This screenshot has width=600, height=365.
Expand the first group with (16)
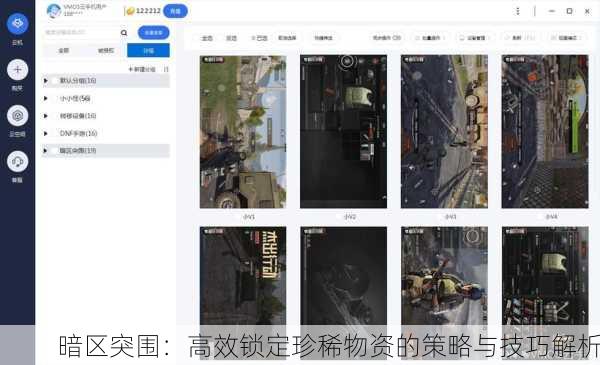click(46, 81)
